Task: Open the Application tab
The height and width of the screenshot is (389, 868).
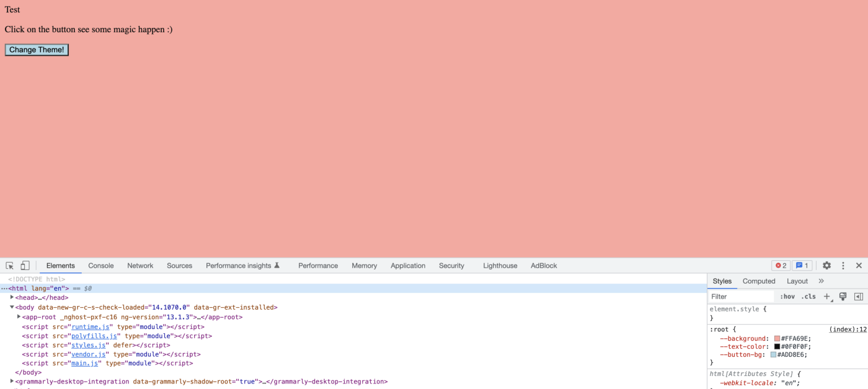Action: point(408,266)
